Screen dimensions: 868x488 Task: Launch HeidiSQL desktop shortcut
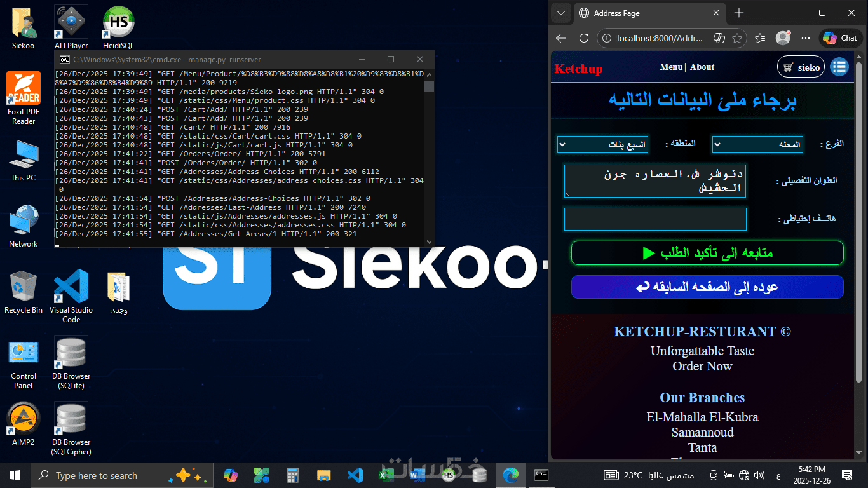click(x=118, y=27)
